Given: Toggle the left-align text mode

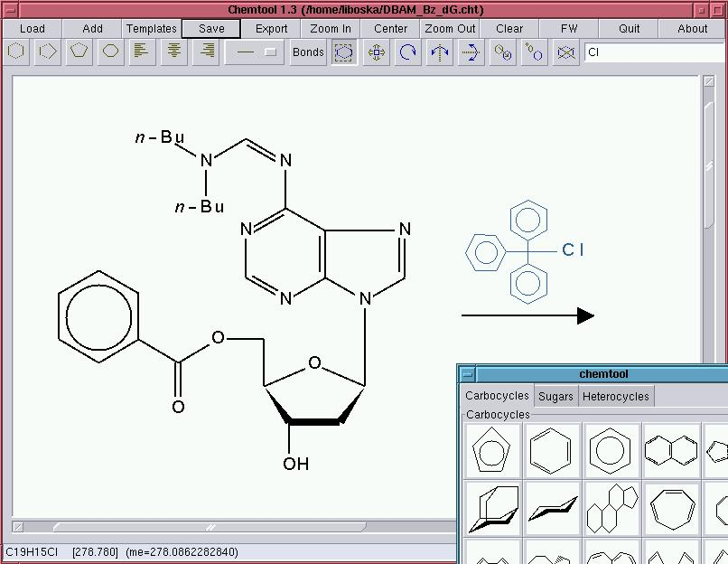Looking at the screenshot, I should (142, 52).
